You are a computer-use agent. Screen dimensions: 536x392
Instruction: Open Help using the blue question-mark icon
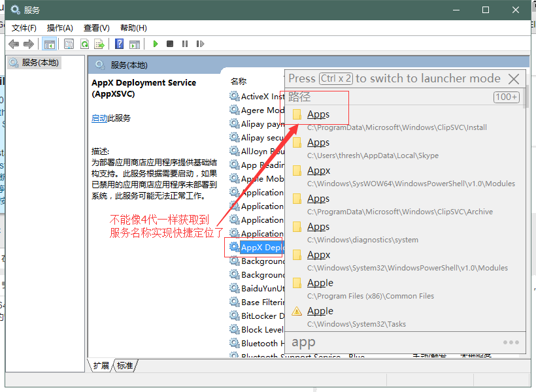tap(120, 44)
